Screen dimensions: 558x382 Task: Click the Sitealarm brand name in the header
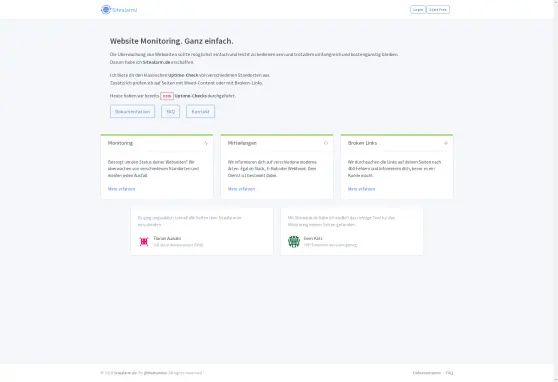coord(125,10)
